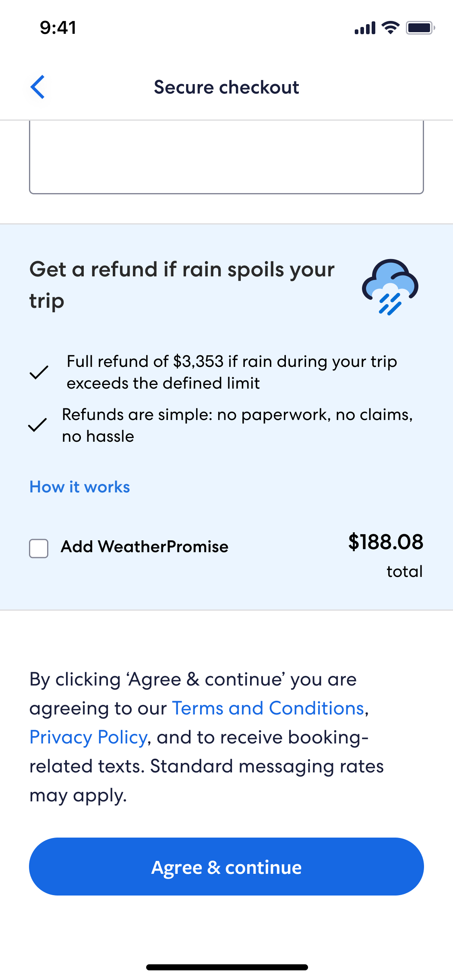
Task: Tap the Secure checkout title
Action: 226,87
